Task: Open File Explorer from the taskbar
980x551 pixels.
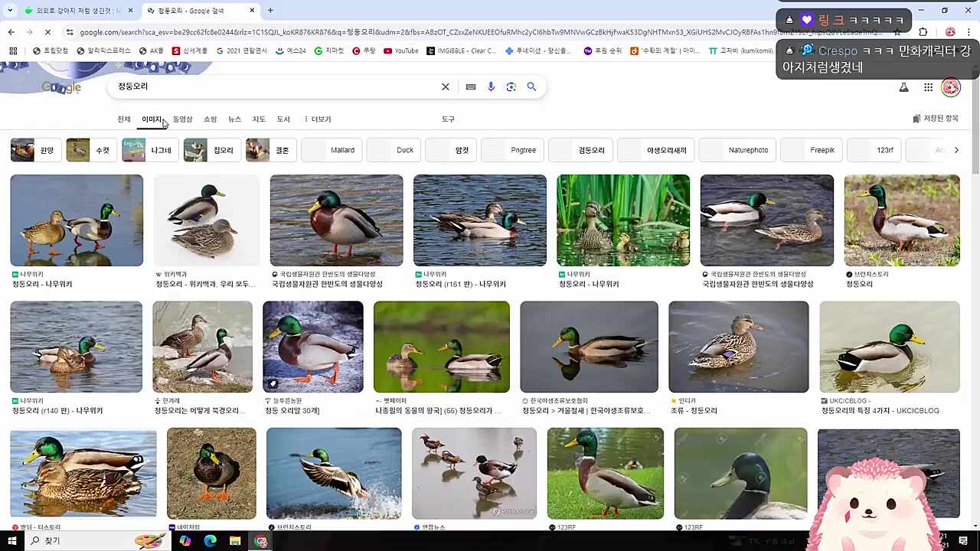Action: point(235,541)
